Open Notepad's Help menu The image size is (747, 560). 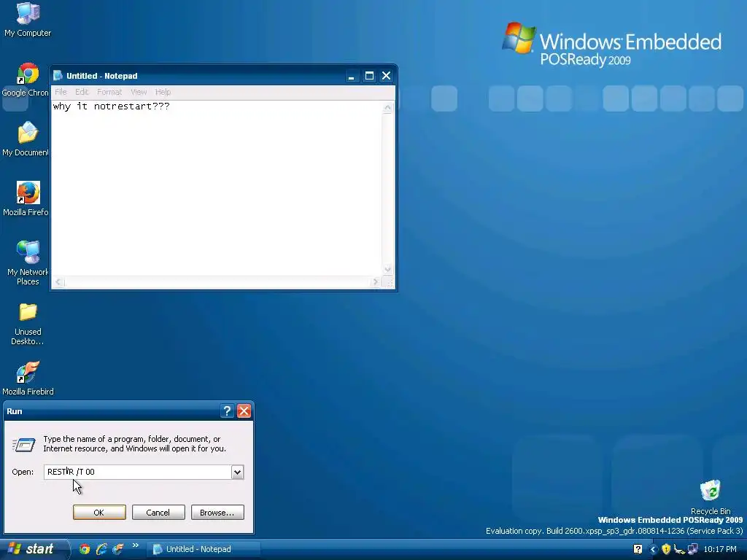pos(163,92)
